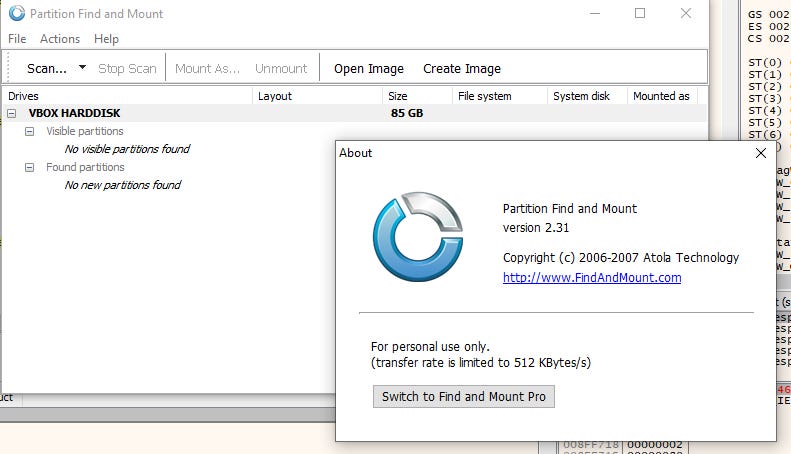Viewport: 791px width, 454px height.
Task: Maximize the Partition Find and Mount window
Action: point(640,13)
